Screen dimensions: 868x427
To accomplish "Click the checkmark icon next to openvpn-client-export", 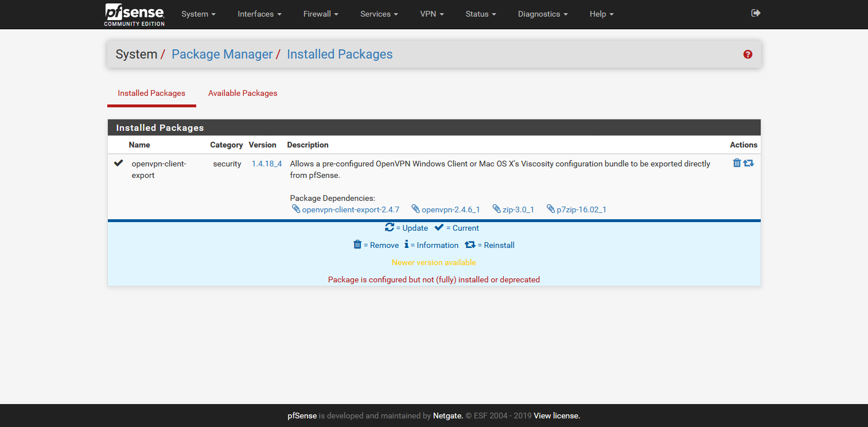I will (x=118, y=163).
